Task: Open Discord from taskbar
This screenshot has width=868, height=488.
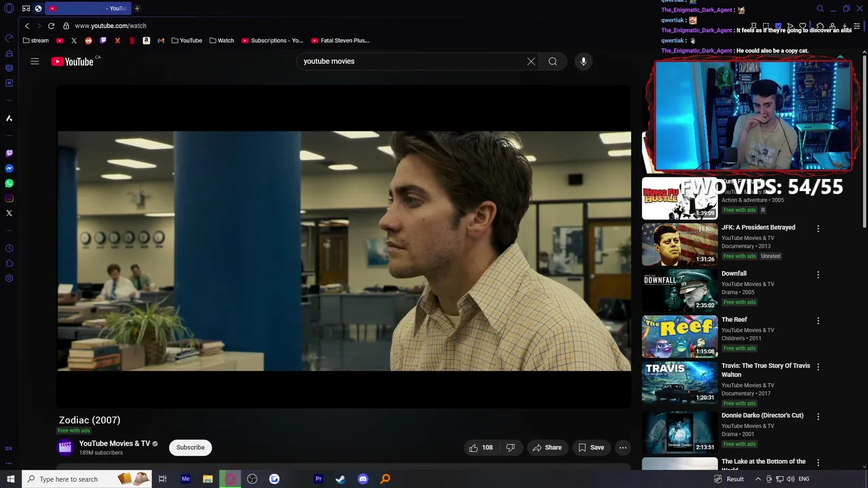Action: (363, 479)
